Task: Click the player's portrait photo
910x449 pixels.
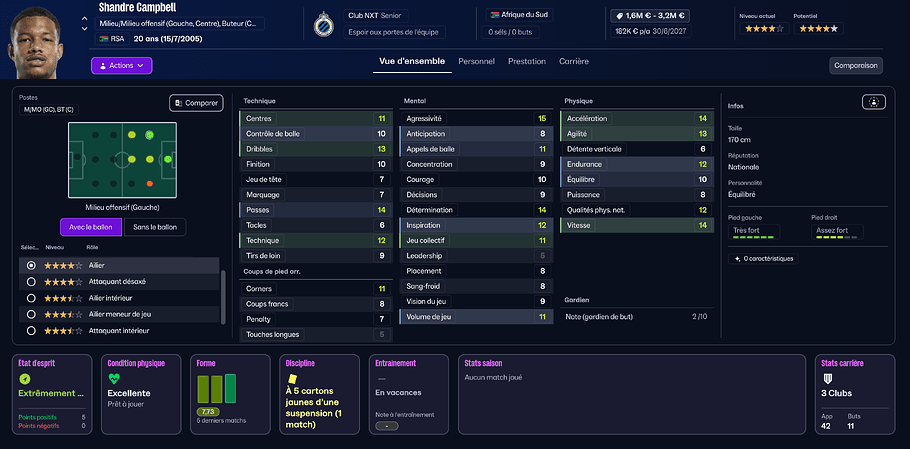Action: pyautogui.click(x=40, y=40)
